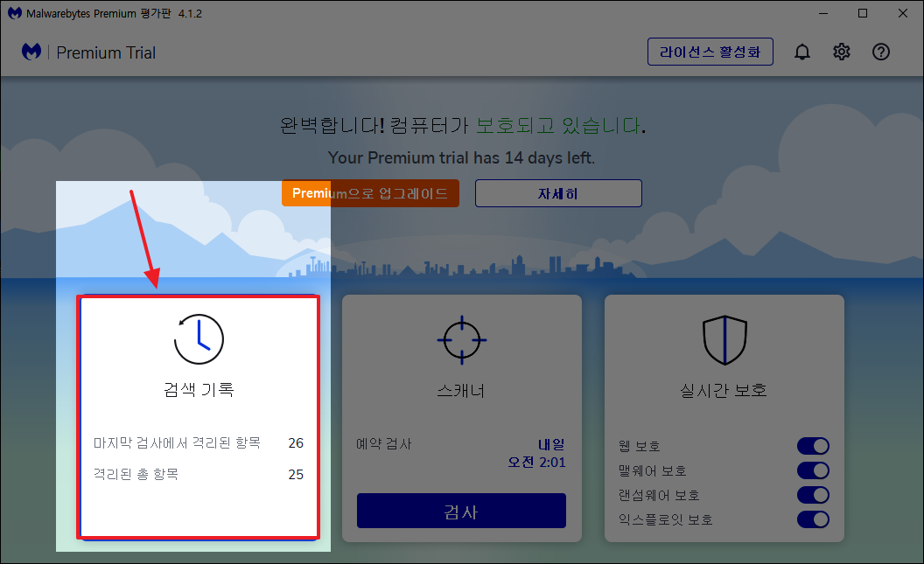The image size is (924, 564).
Task: Open the notifications bell
Action: coord(801,52)
